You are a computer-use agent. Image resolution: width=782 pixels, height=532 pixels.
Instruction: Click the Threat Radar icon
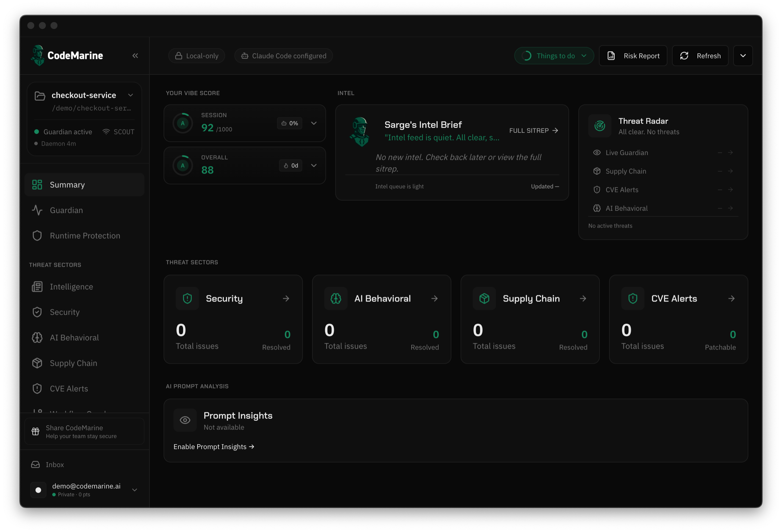click(600, 126)
